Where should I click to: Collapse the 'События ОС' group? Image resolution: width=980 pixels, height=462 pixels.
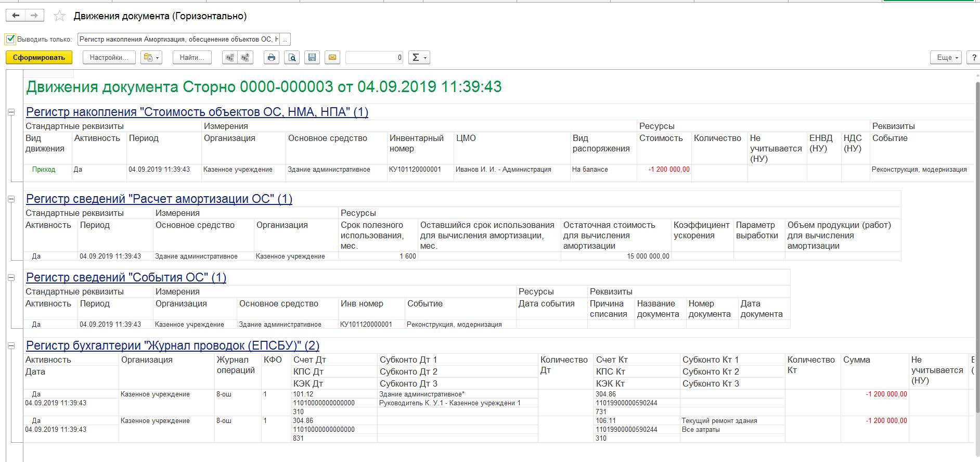(11, 277)
